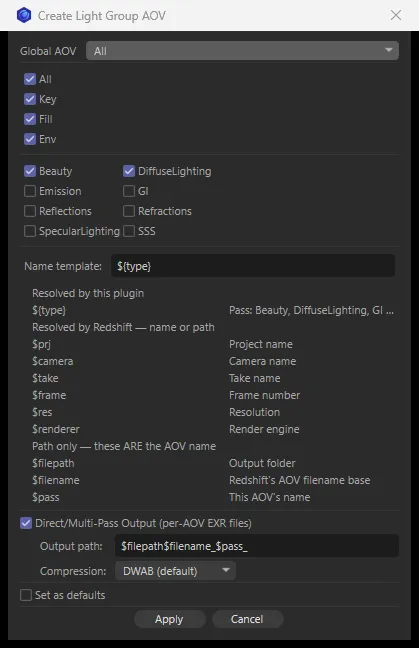
Task: Click the 'Output folder' description text
Action: click(x=262, y=463)
